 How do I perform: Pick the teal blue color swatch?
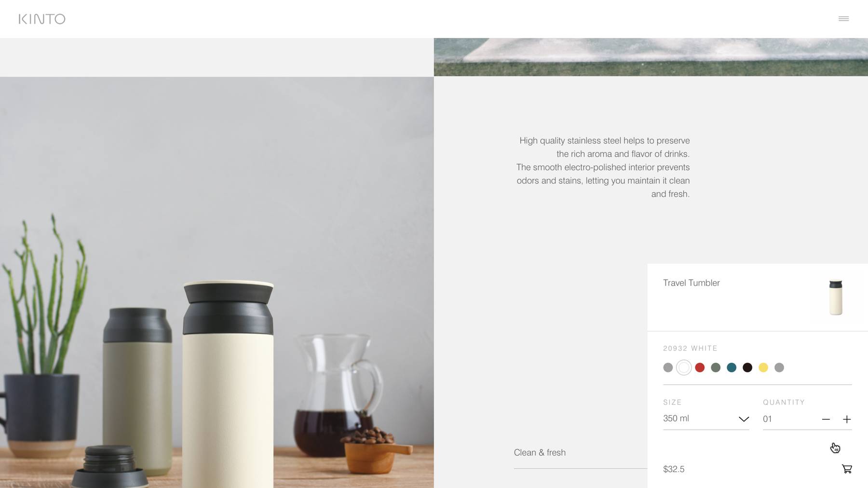click(x=732, y=367)
